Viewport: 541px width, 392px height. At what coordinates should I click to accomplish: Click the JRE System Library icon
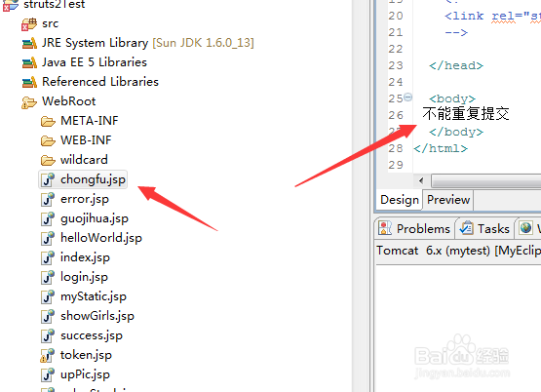[x=29, y=43]
